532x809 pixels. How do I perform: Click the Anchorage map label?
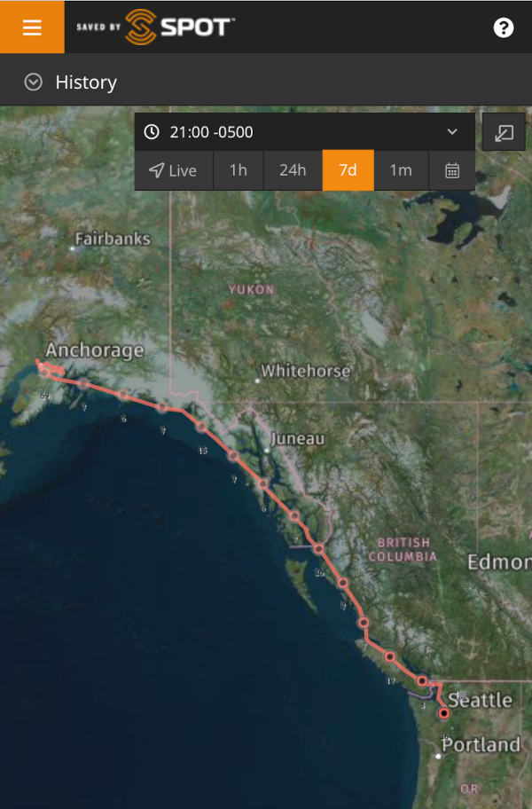pyautogui.click(x=95, y=350)
